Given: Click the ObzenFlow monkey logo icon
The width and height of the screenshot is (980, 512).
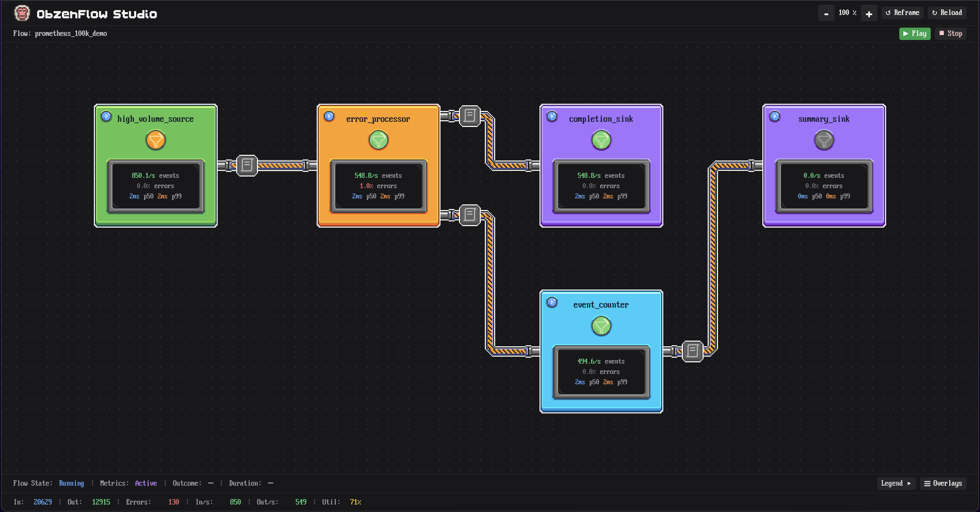Looking at the screenshot, I should (x=22, y=13).
